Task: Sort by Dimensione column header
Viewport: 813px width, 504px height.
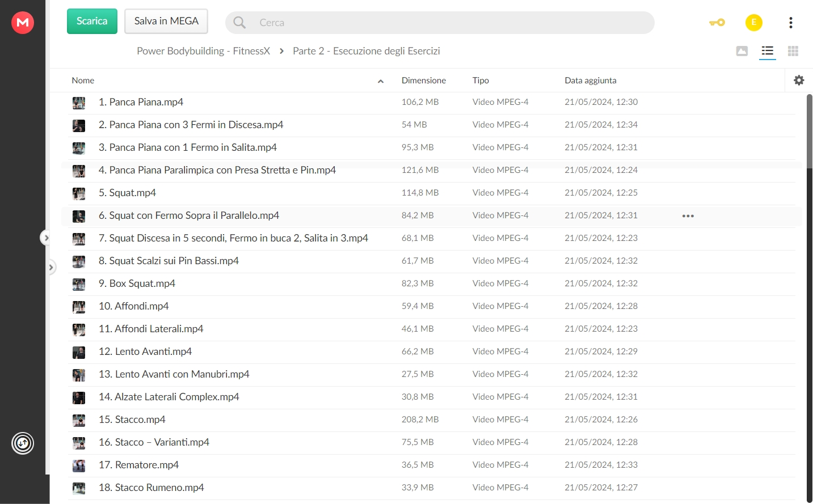Action: [x=424, y=81]
